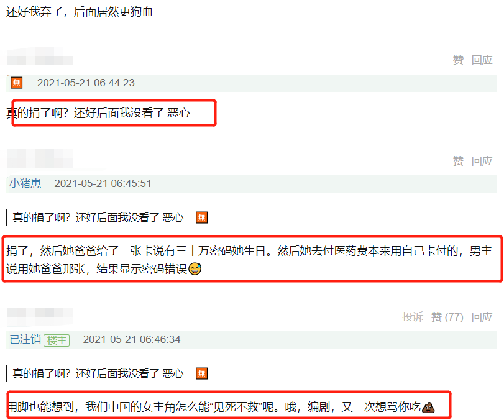Screen dimensions: 504x420
Task: Click the 赞 (77) like button
Action: coord(447,317)
